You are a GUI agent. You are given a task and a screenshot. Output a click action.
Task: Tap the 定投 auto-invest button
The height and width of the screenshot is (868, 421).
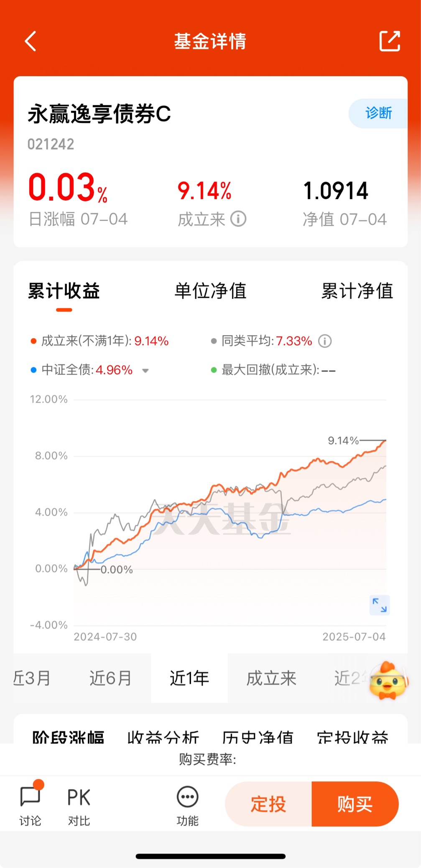268,804
